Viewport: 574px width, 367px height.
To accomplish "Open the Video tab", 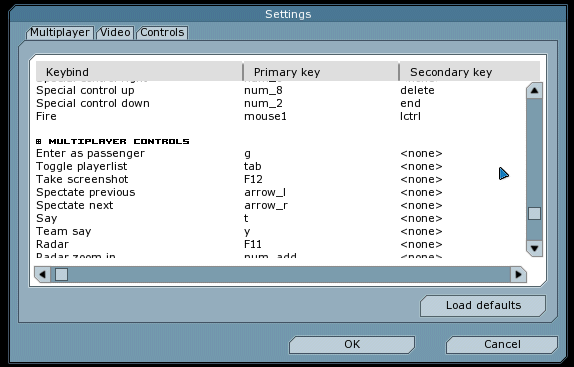I will coord(115,32).
